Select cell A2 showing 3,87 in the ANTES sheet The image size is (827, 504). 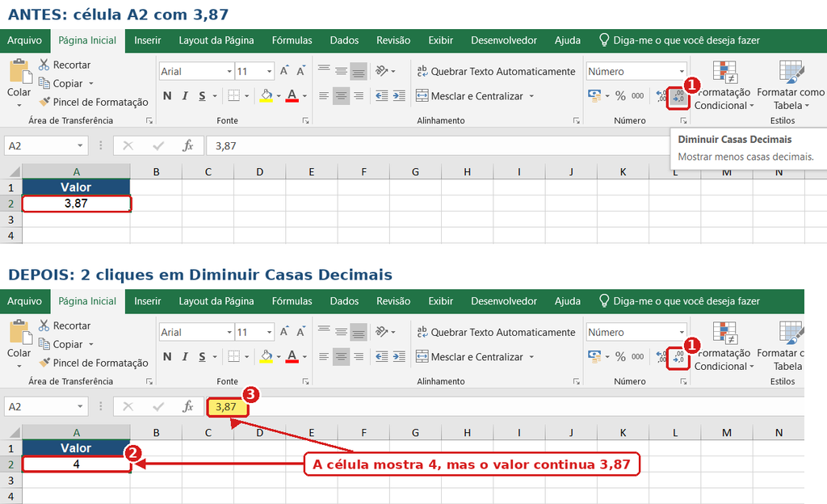77,204
